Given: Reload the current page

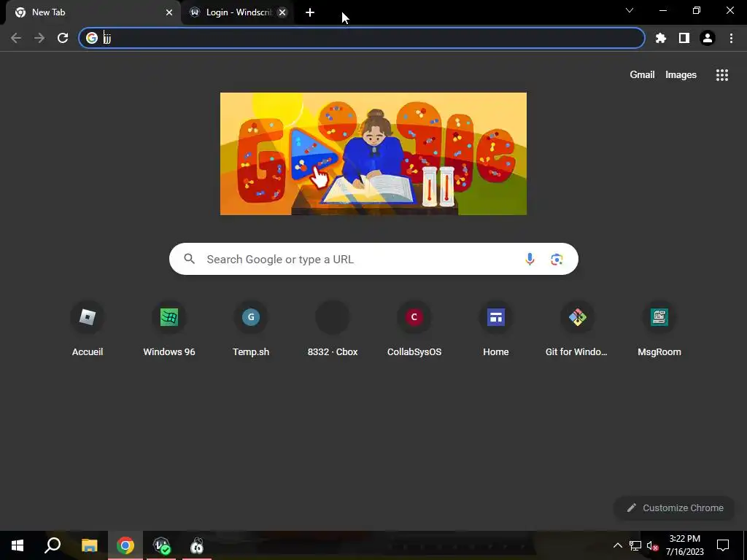Looking at the screenshot, I should [x=63, y=38].
